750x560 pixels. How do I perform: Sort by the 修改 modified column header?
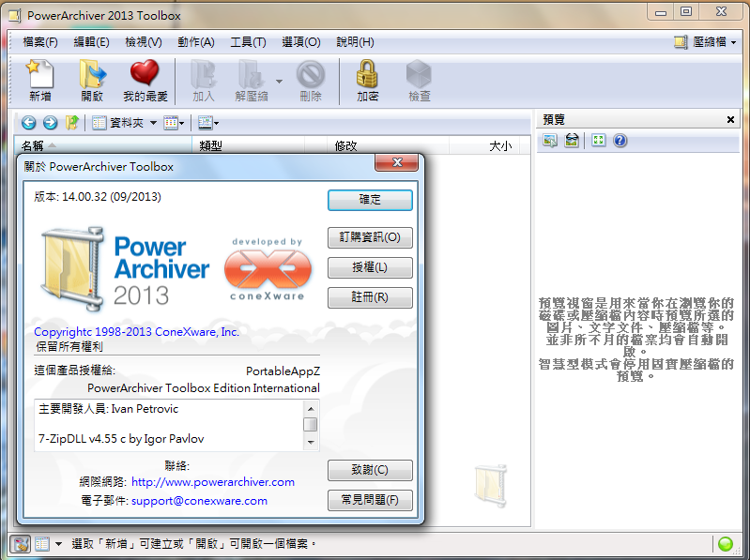point(388,145)
